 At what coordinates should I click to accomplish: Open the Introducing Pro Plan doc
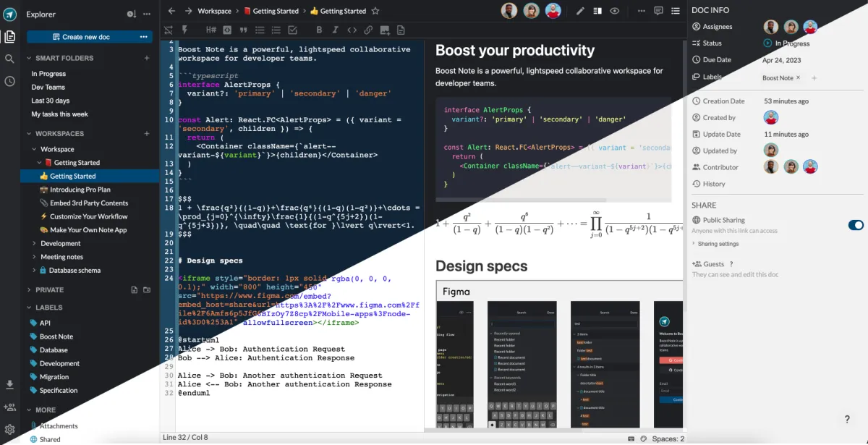80,190
